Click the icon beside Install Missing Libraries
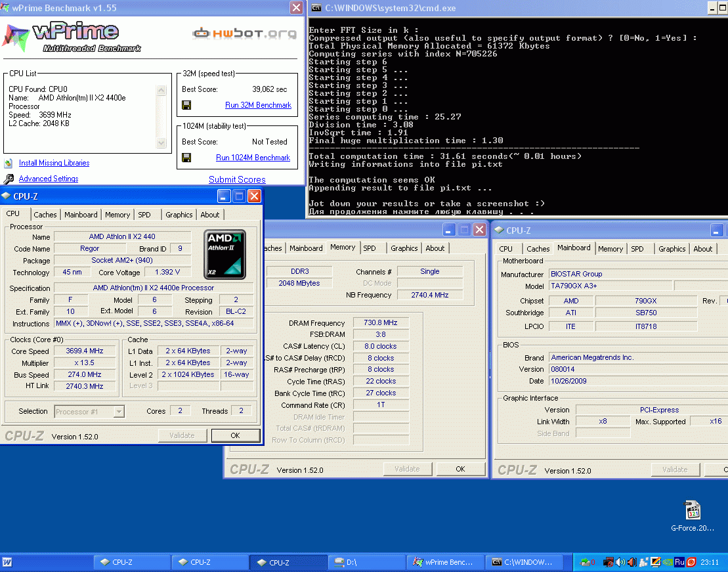 tap(9, 163)
